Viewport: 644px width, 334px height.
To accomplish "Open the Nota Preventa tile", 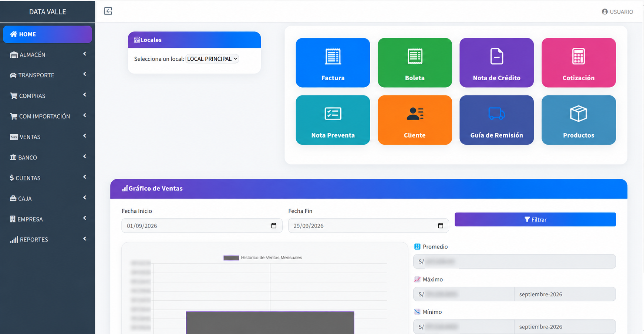I will coord(333,120).
